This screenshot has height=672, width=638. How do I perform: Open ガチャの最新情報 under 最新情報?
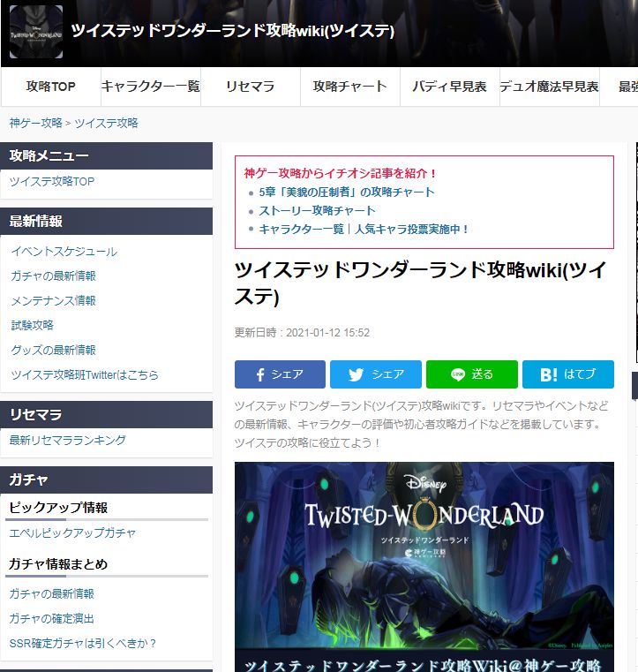click(x=54, y=276)
